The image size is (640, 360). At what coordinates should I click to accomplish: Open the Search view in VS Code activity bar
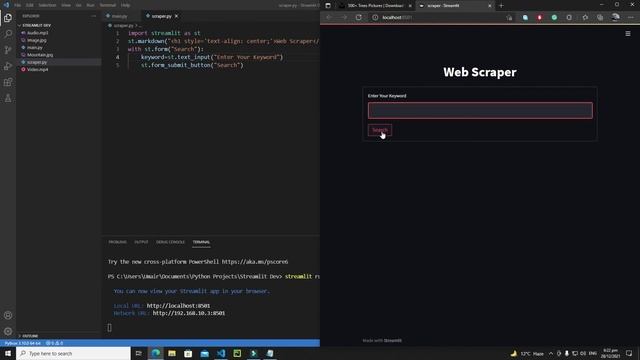8,34
